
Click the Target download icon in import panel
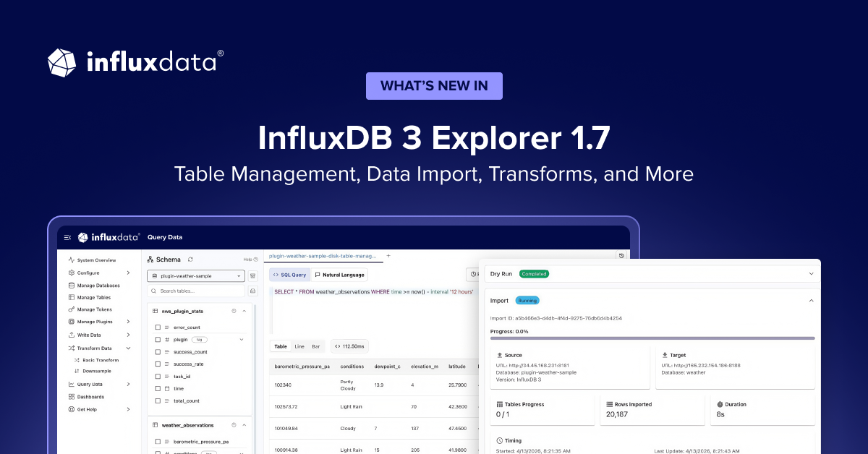tap(665, 355)
